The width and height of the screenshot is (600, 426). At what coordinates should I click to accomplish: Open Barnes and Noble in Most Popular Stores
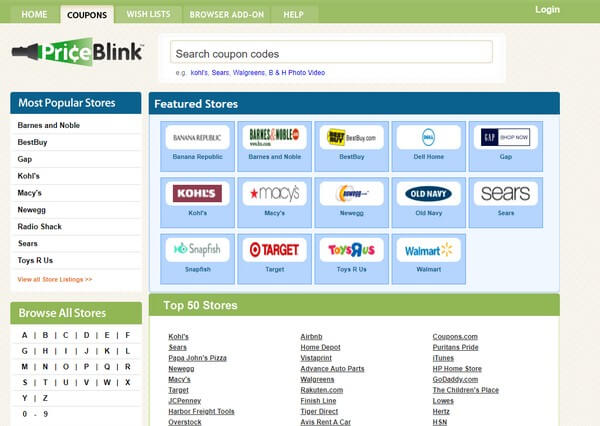(x=49, y=125)
